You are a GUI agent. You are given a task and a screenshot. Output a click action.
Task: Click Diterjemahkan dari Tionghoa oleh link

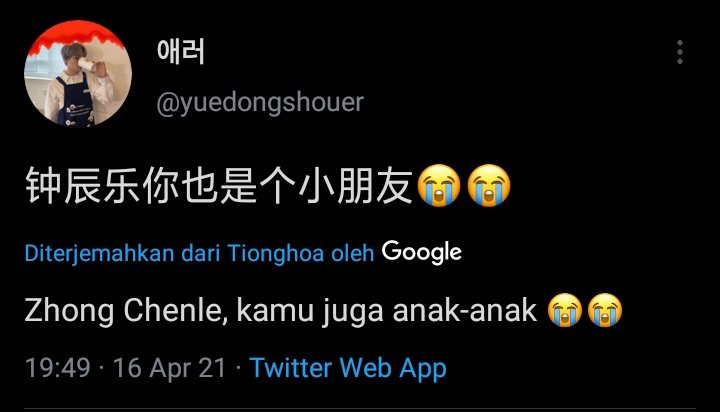pyautogui.click(x=199, y=253)
